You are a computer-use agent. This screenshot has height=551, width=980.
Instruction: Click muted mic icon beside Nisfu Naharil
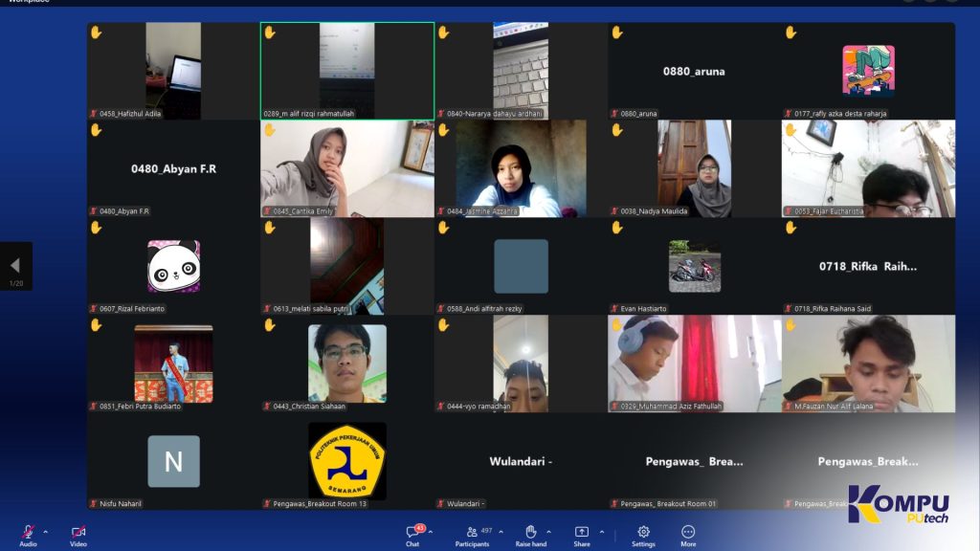coord(93,503)
